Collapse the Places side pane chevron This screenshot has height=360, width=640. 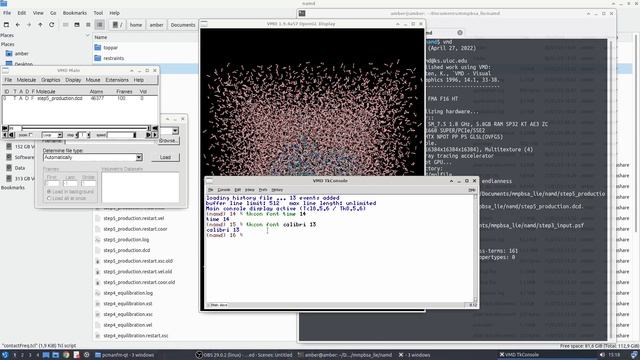pos(87,36)
